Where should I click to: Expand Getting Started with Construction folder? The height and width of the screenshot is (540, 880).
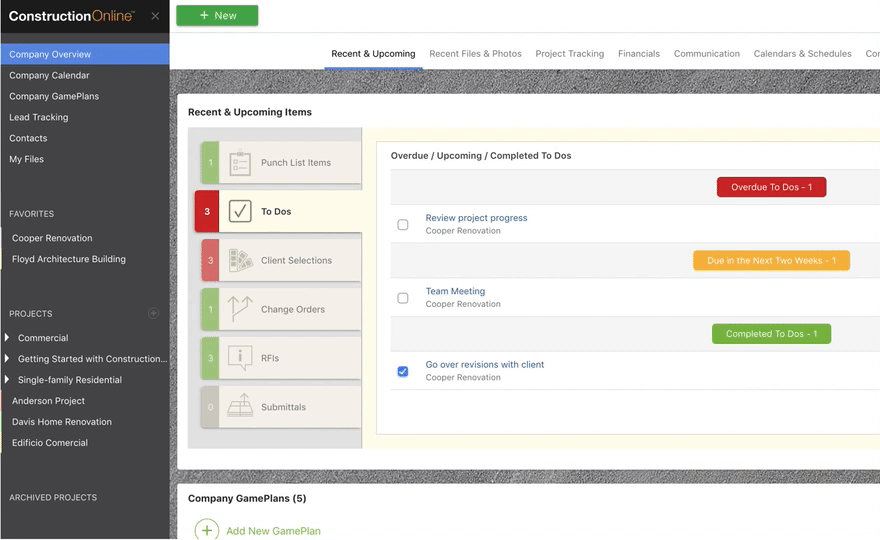tap(7, 358)
